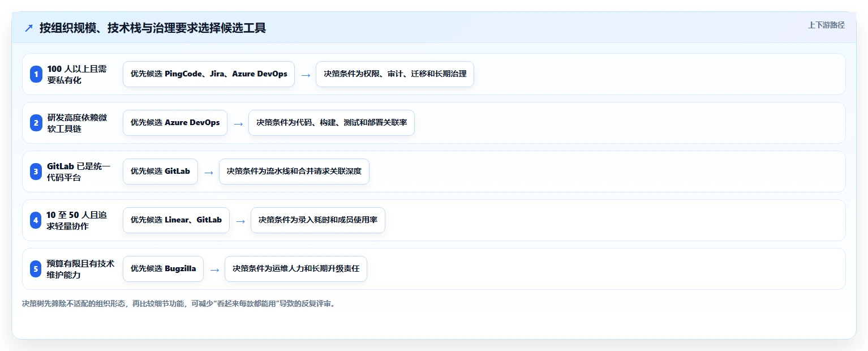The height and width of the screenshot is (351, 868).
Task: Click the 优先候选 Bugzilla box
Action: [x=163, y=269]
